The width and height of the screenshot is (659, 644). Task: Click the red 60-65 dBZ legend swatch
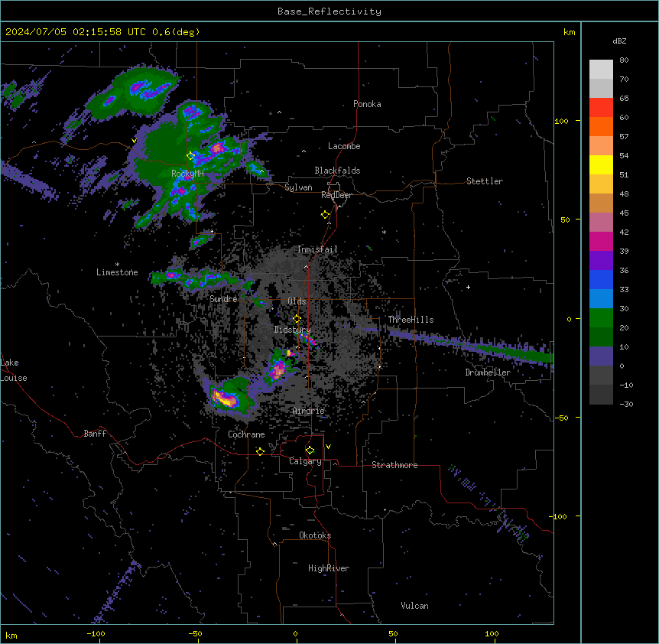coord(601,108)
